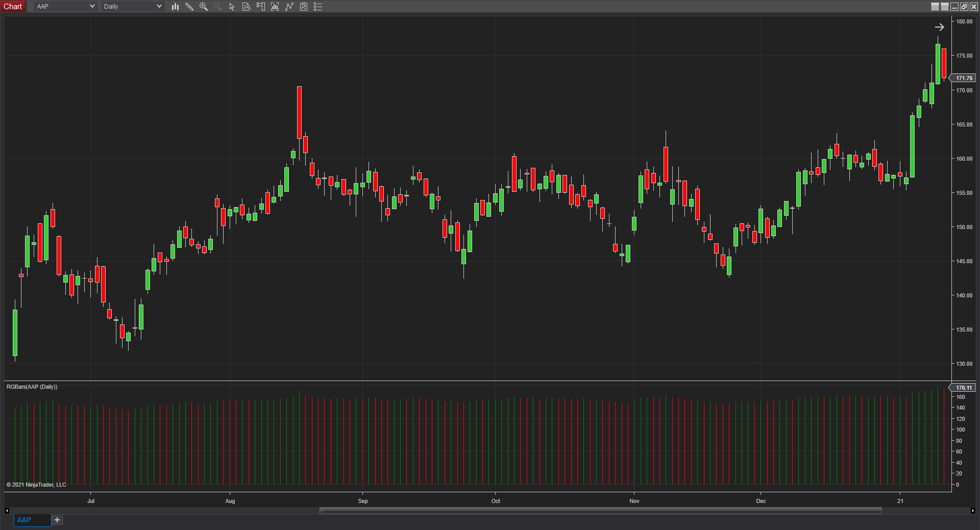
Task: Restore down the chart window
Action: [964, 7]
